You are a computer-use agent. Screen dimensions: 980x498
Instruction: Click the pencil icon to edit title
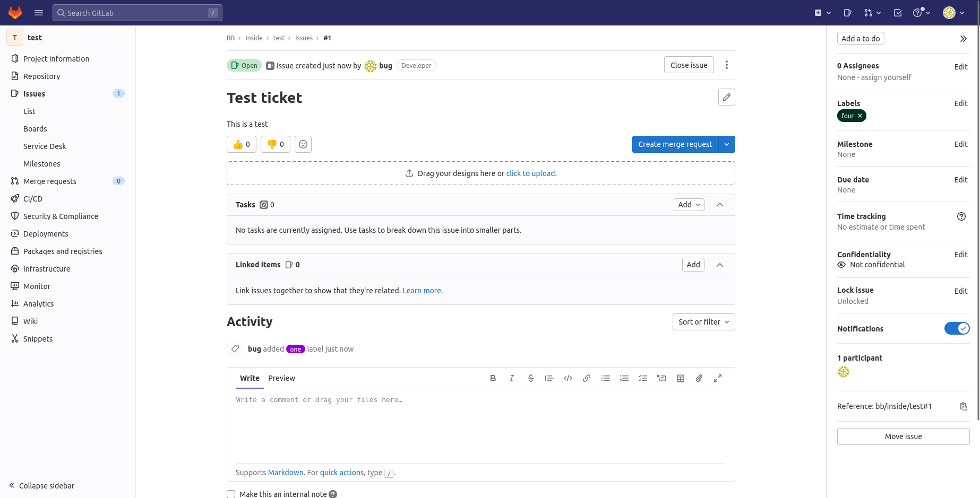(x=726, y=97)
